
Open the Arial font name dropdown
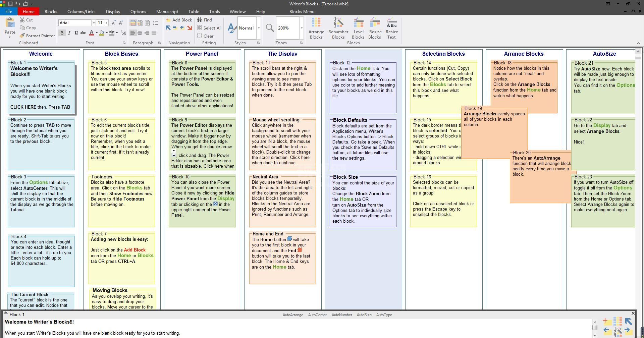pyautogui.click(x=94, y=23)
